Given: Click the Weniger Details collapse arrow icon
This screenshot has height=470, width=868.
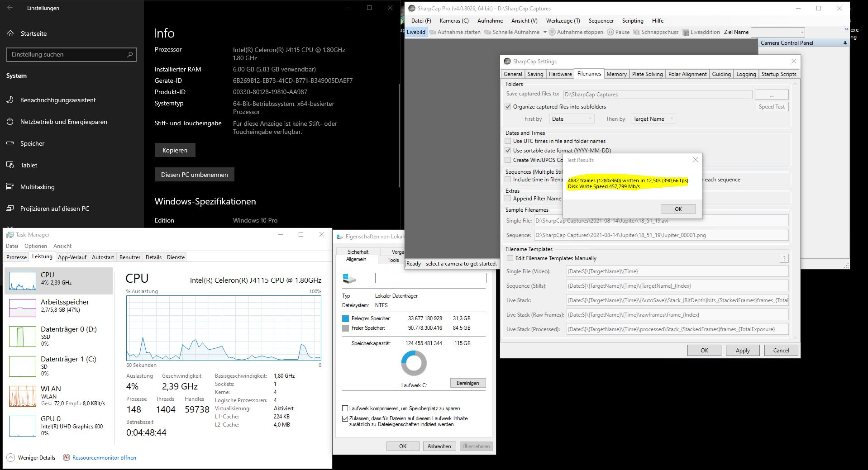Looking at the screenshot, I should (11, 457).
